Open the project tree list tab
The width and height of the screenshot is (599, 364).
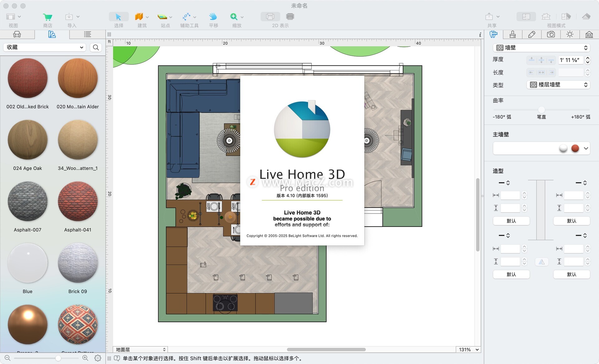click(x=87, y=35)
